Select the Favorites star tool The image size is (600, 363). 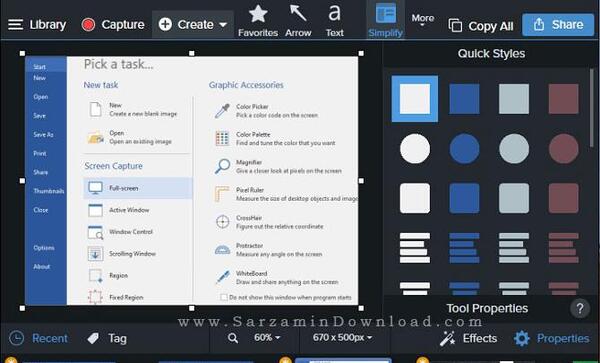[258, 21]
